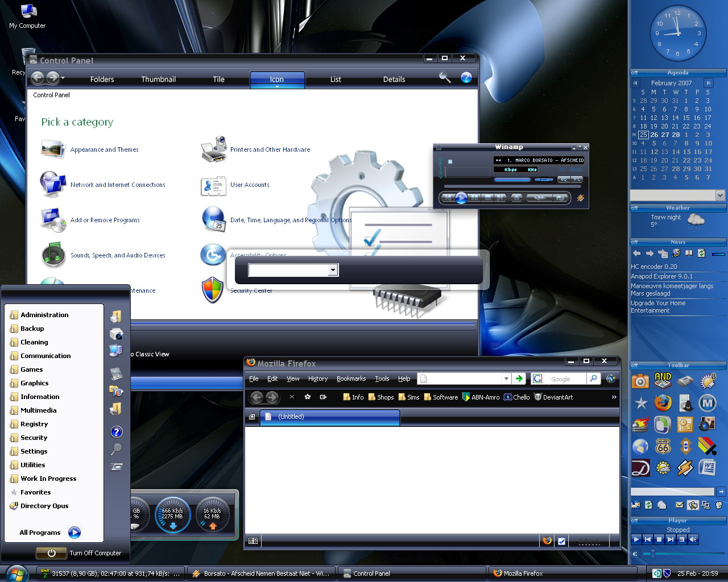Image resolution: width=728 pixels, height=582 pixels.
Task: Open Sounds, Speech, and Audio Devices icon
Action: click(53, 255)
